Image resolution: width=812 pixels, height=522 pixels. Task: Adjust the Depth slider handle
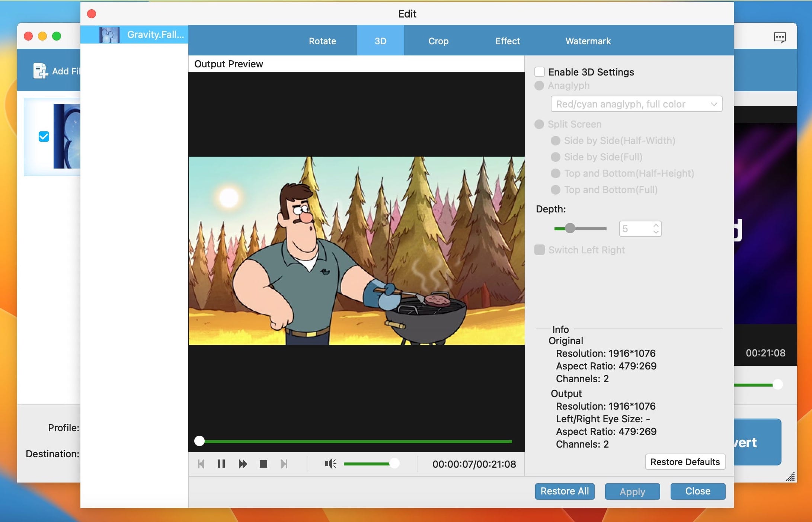click(570, 228)
